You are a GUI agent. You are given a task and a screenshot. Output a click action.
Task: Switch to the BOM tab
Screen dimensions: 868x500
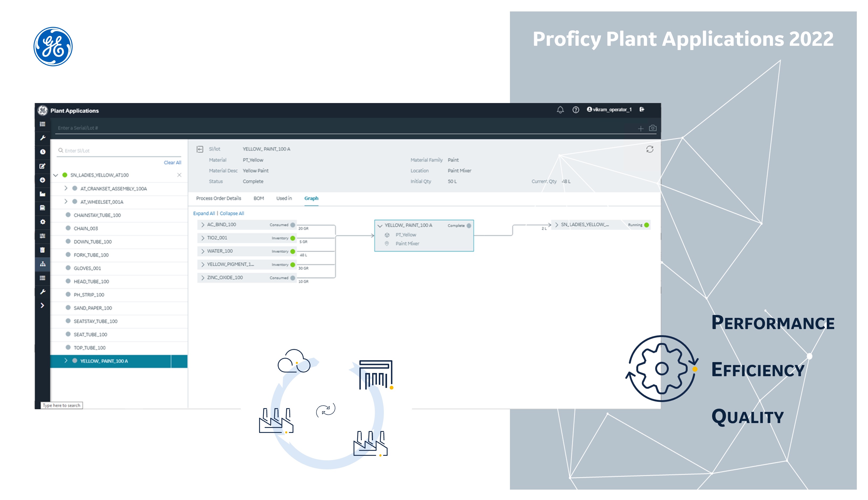point(259,198)
